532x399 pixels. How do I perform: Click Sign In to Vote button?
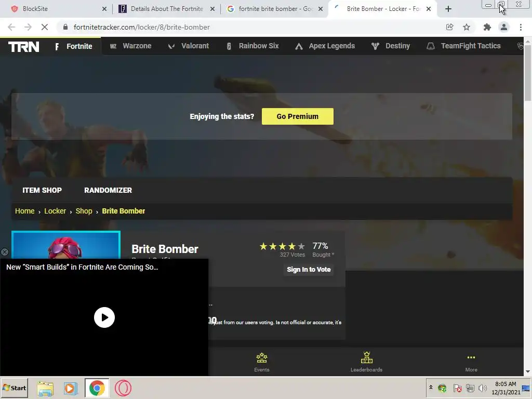click(309, 270)
